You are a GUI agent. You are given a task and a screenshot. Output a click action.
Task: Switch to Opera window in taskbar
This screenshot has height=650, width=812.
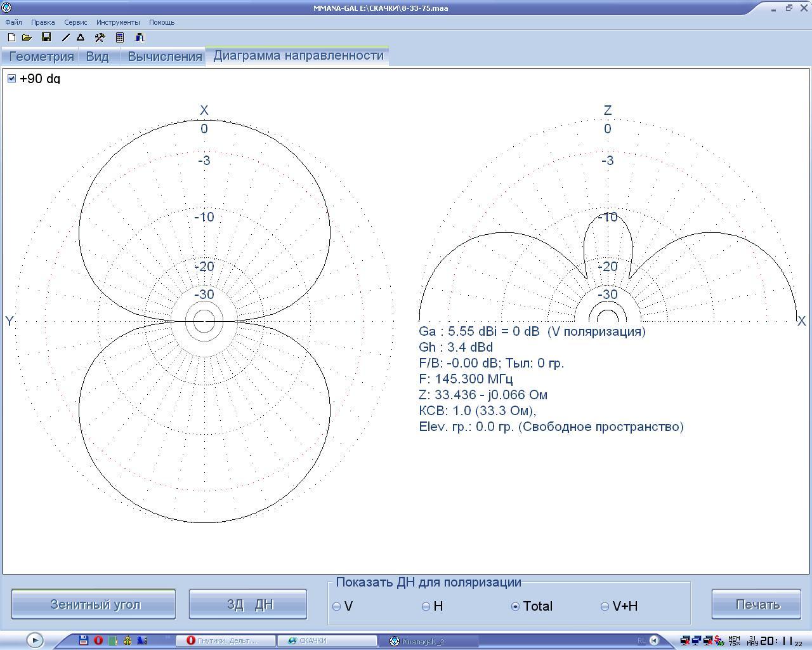226,640
